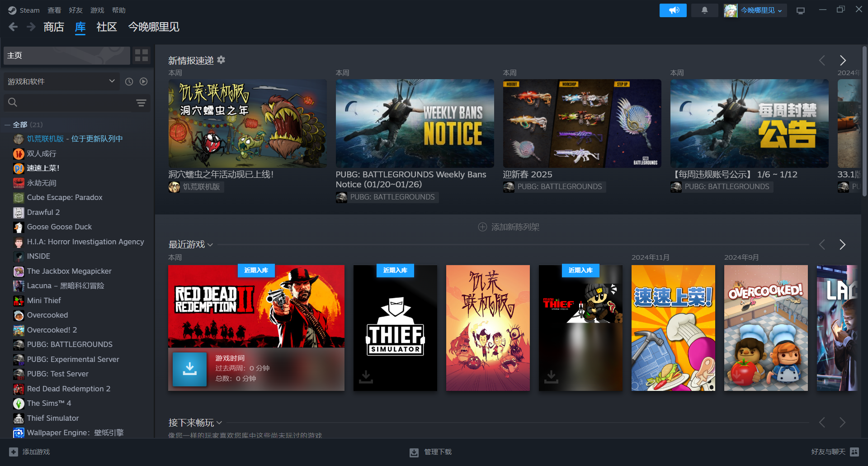Open the 好友 menu
Screen dimensions: 868x466
(75, 10)
